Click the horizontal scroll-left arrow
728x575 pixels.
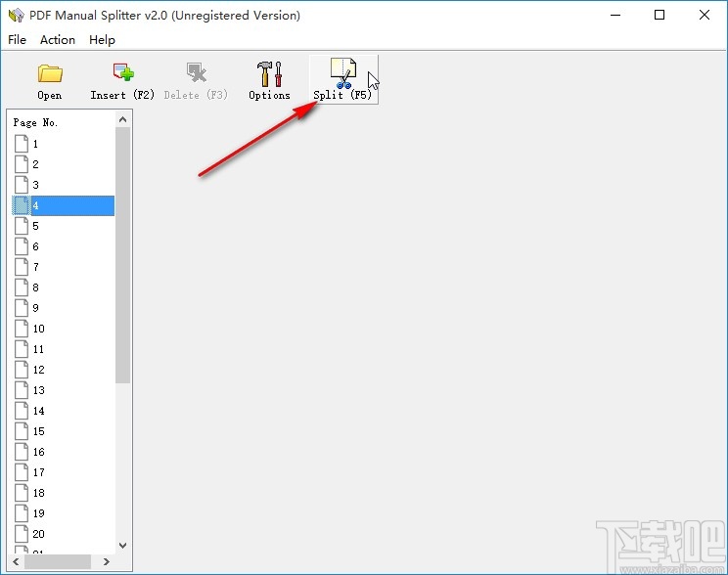pyautogui.click(x=17, y=562)
